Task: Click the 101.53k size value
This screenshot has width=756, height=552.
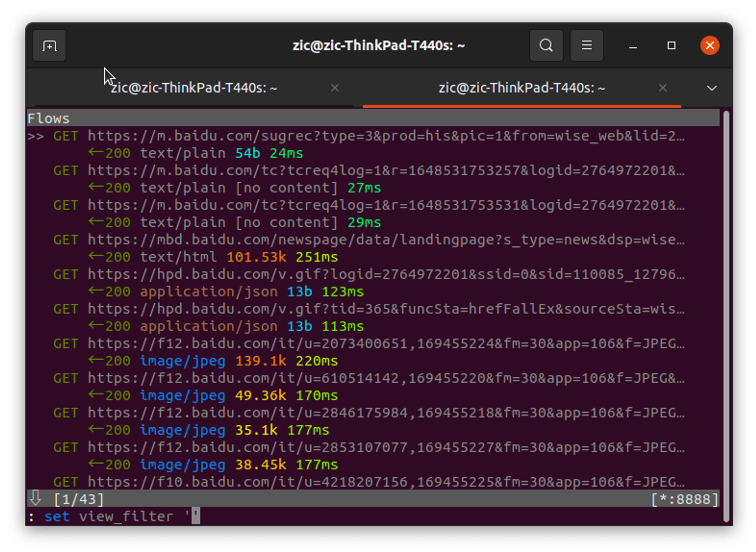Action: coord(257,257)
